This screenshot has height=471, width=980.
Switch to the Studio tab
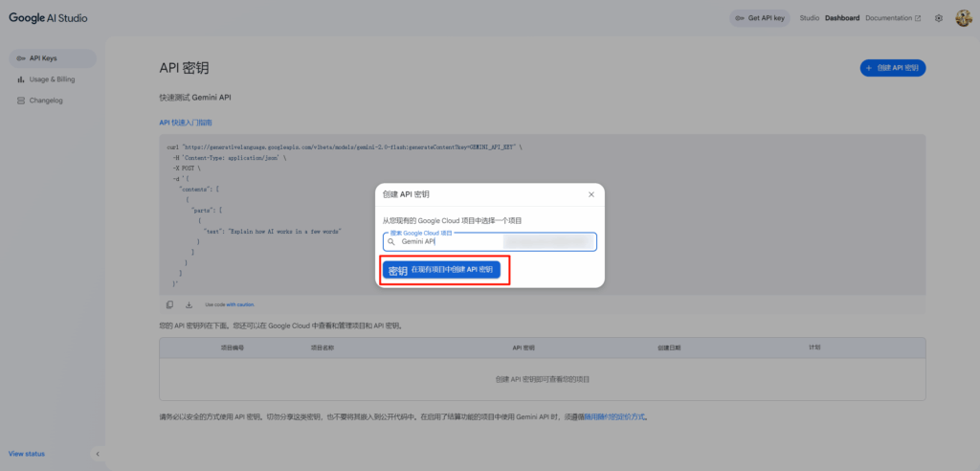point(810,18)
